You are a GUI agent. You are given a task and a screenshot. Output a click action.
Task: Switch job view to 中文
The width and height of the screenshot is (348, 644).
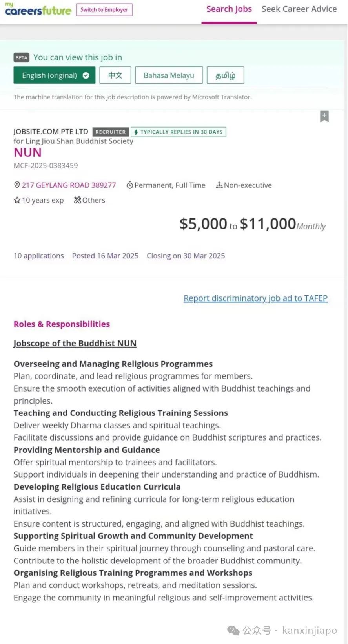[115, 75]
